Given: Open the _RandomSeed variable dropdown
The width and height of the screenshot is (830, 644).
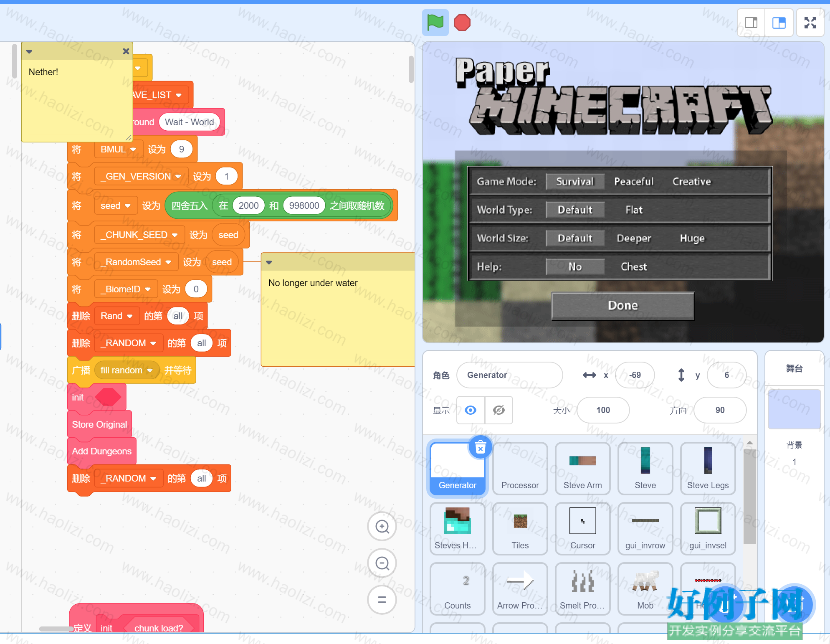Looking at the screenshot, I should coord(136,262).
